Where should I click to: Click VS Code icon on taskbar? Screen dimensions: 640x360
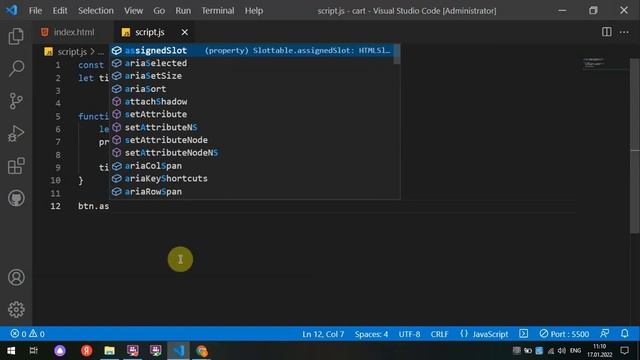178,351
